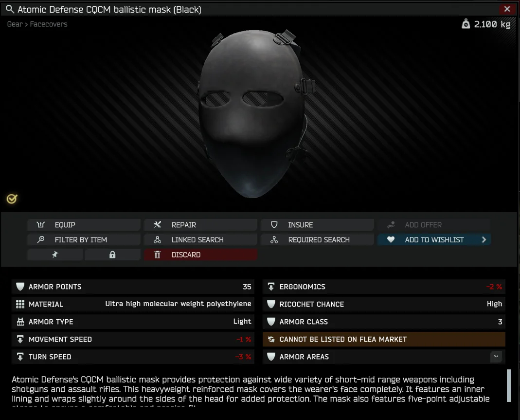520x420 pixels.
Task: Click the pin item button
Action: (x=55, y=255)
